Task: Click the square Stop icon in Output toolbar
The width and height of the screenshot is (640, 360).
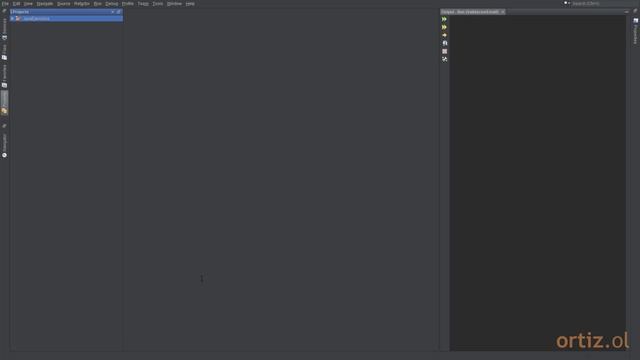Action: 445,51
